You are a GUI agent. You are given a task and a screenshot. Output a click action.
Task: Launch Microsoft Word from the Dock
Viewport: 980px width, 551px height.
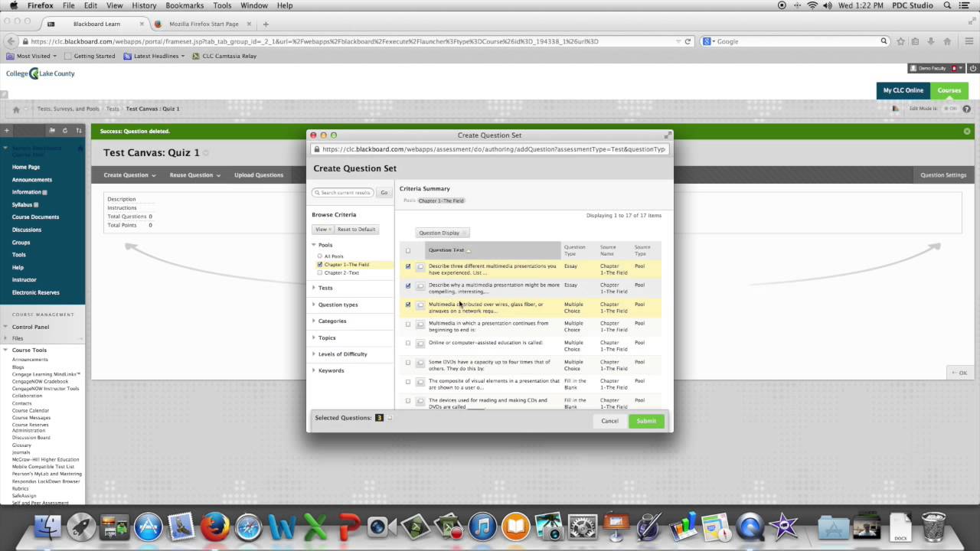coord(283,527)
